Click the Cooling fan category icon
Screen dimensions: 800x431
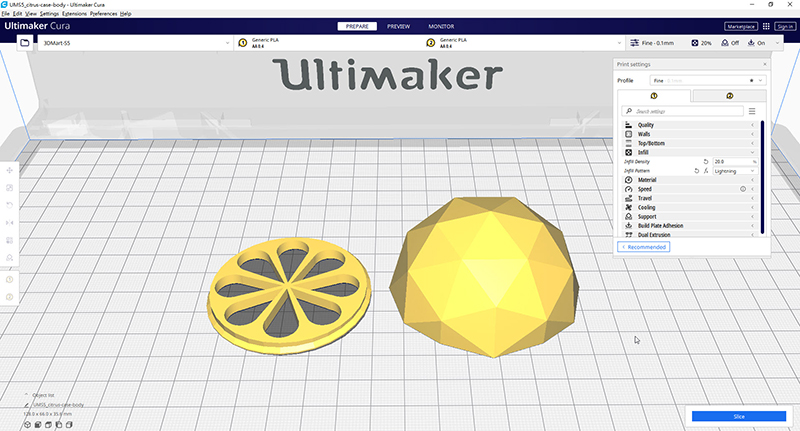click(x=629, y=208)
